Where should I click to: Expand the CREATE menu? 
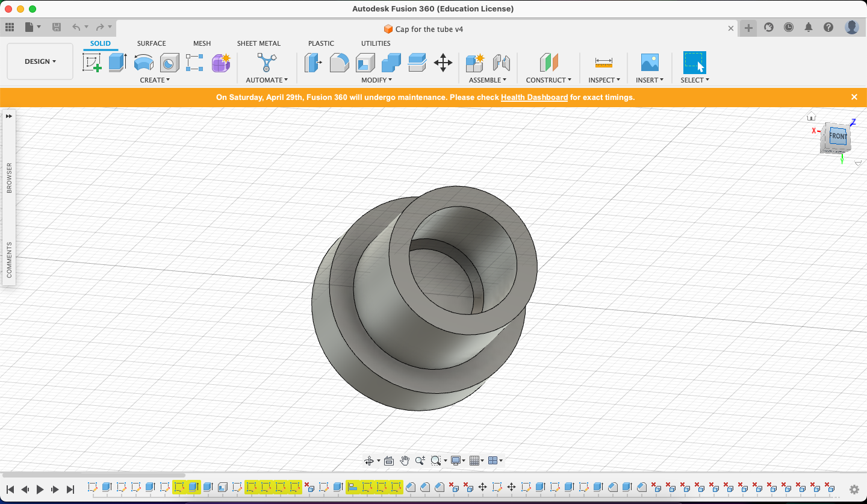click(155, 79)
